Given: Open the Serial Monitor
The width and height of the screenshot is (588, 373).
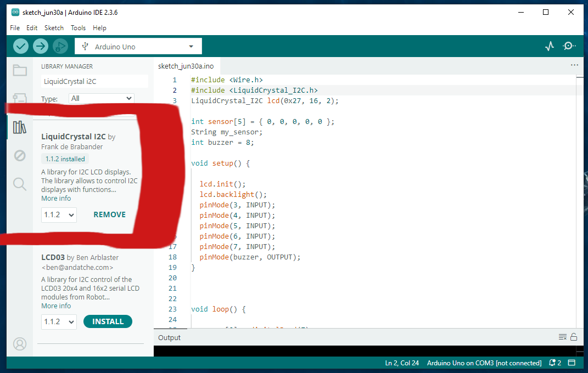Looking at the screenshot, I should 569,46.
